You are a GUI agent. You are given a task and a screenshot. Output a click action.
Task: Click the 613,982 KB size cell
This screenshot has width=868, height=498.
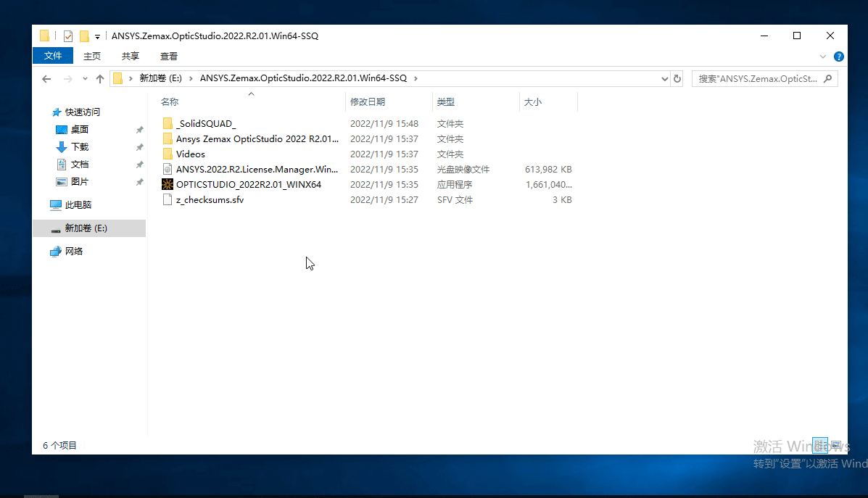click(x=548, y=170)
